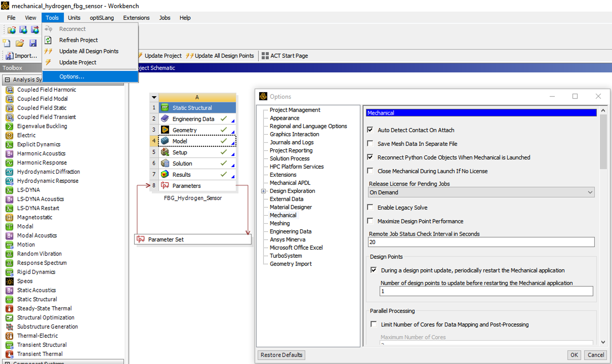
Task: Select the Parameter Set bar
Action: tap(193, 239)
